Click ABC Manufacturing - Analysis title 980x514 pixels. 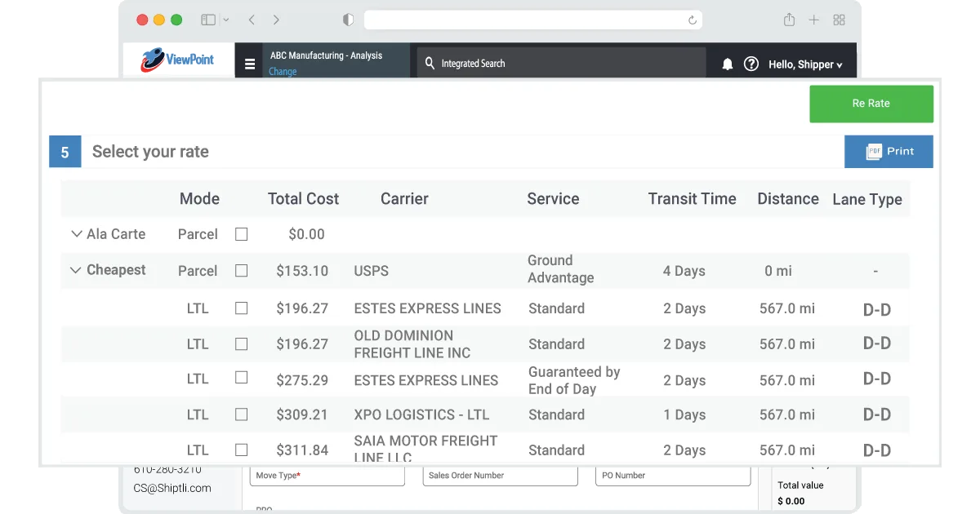pos(326,55)
